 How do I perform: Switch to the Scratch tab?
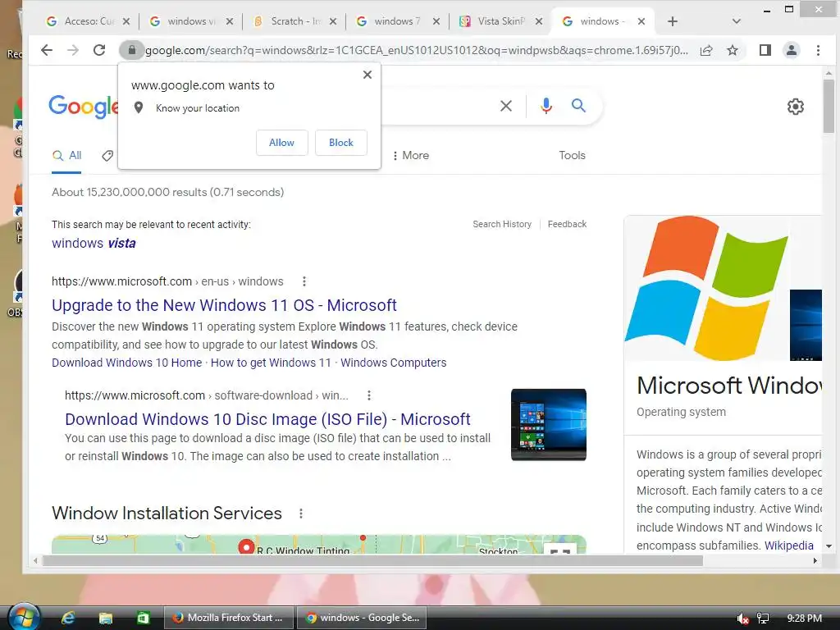pyautogui.click(x=294, y=21)
